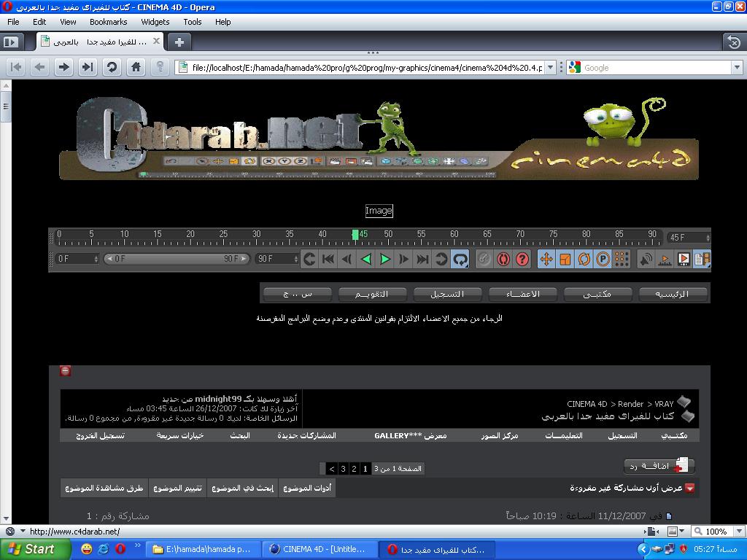747x560 pixels.
Task: Click the green playhead marker at frame 45
Action: pos(355,234)
